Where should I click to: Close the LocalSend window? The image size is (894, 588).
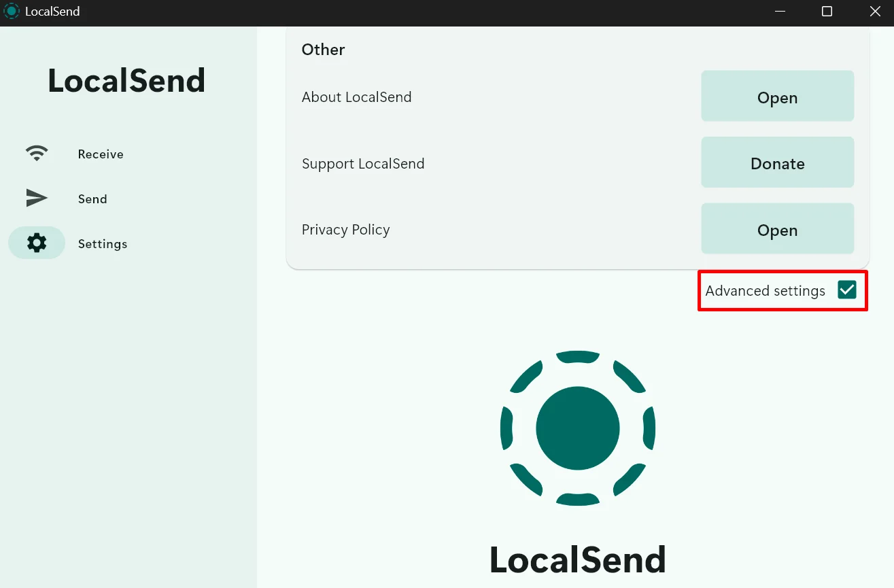point(875,12)
